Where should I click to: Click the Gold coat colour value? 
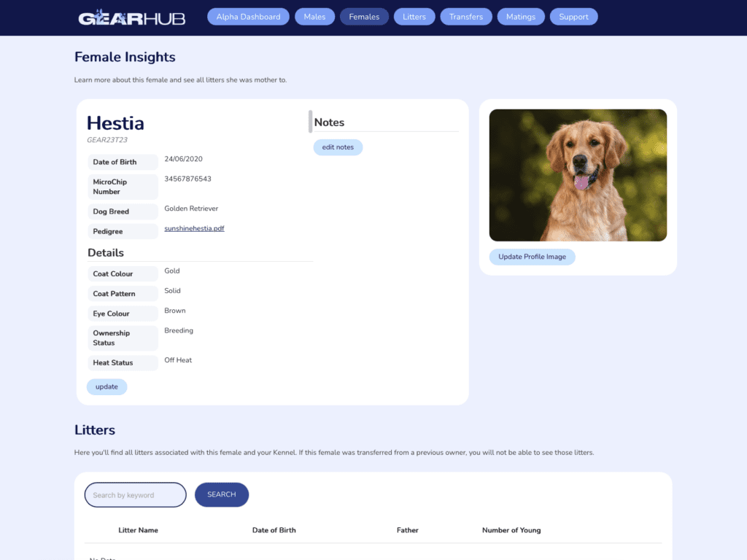point(172,271)
